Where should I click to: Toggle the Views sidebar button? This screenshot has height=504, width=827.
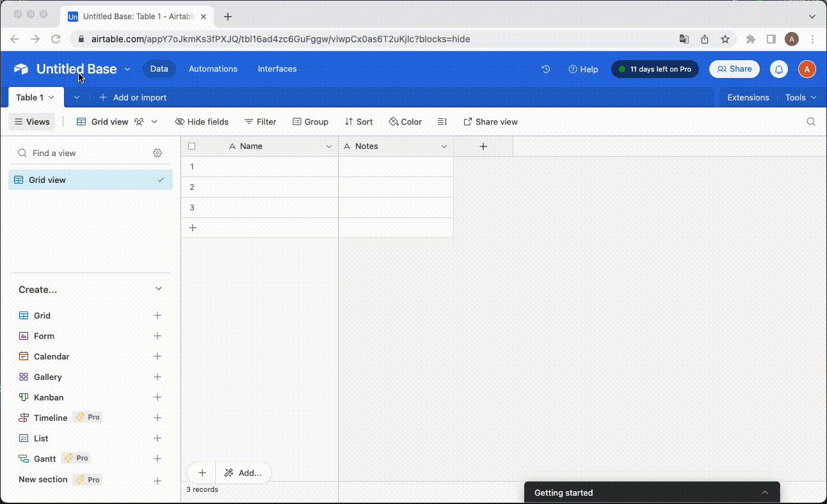point(32,122)
